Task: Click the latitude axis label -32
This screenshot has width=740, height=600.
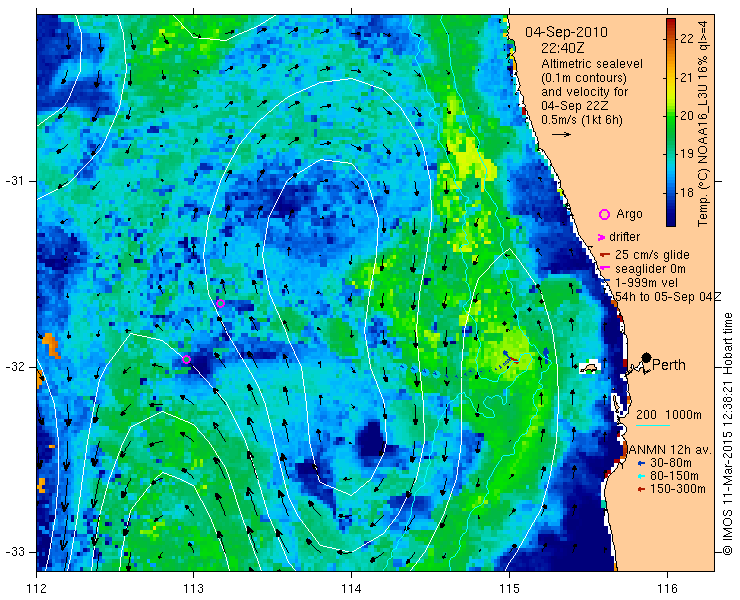Action: (x=14, y=367)
